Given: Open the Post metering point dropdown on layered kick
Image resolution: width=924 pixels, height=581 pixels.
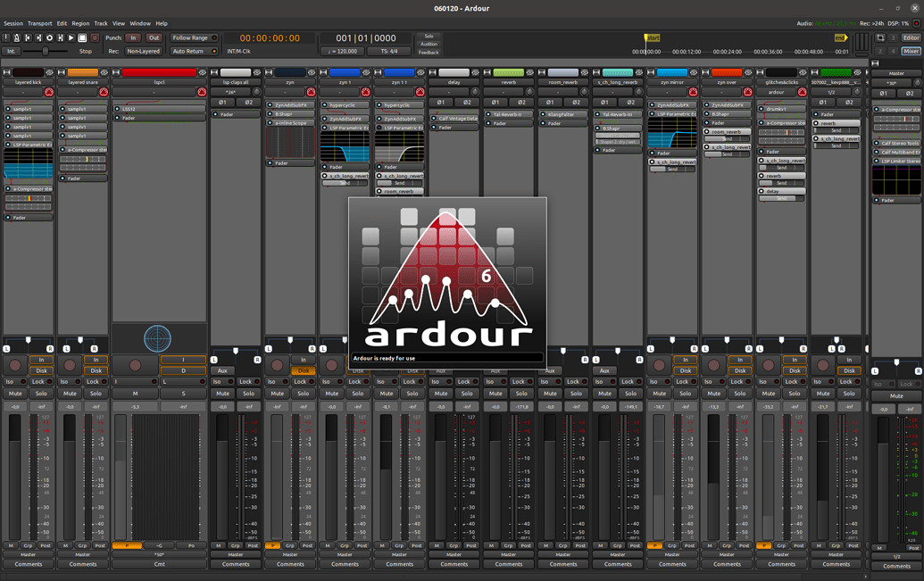Looking at the screenshot, I should [x=46, y=545].
